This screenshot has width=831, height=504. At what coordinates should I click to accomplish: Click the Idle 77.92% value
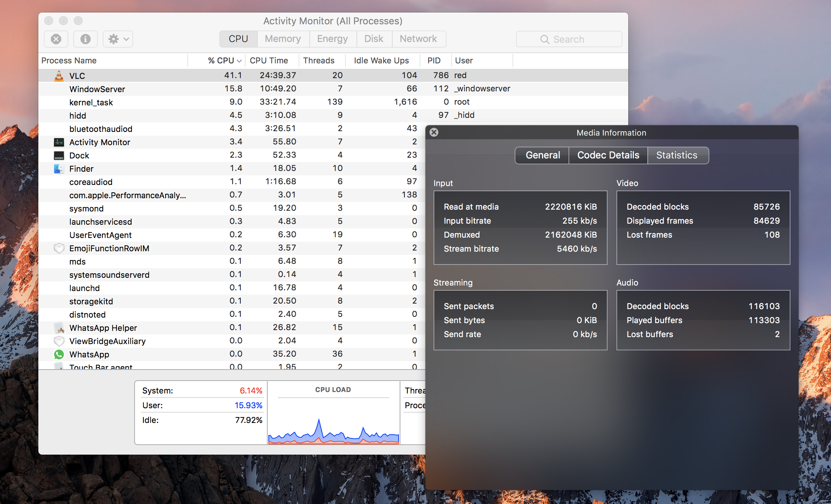pyautogui.click(x=248, y=420)
